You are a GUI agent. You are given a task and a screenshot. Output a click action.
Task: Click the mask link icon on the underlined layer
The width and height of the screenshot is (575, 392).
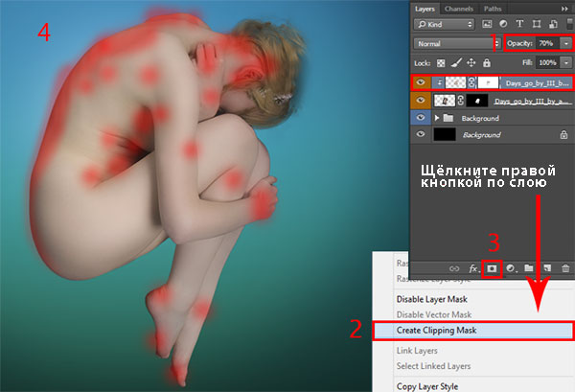[461, 100]
